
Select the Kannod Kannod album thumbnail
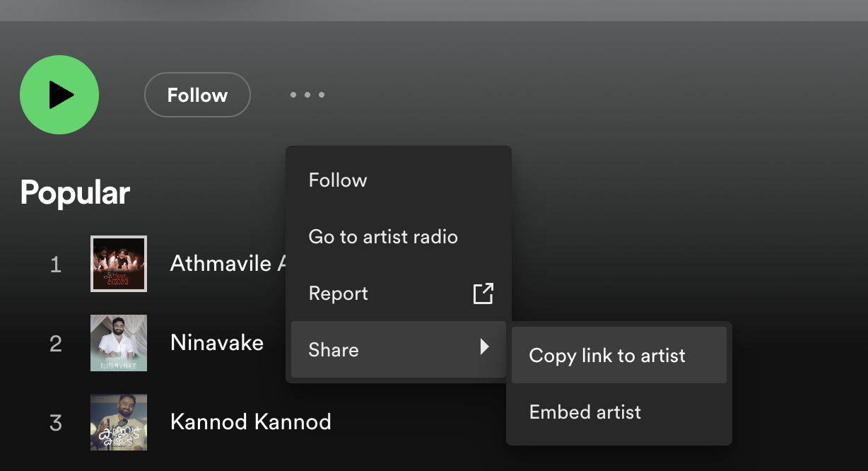point(118,422)
